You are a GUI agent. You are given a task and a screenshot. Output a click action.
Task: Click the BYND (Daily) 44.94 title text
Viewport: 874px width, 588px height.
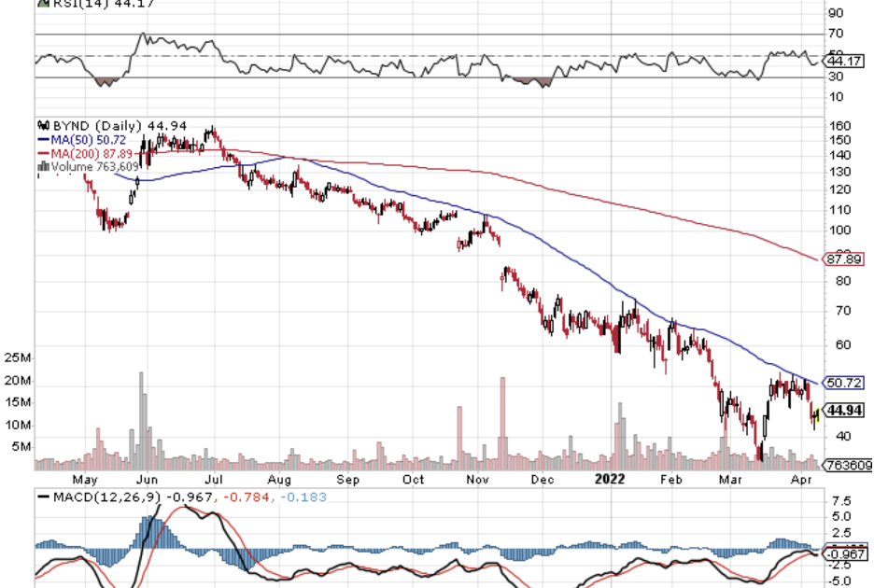coord(105,124)
